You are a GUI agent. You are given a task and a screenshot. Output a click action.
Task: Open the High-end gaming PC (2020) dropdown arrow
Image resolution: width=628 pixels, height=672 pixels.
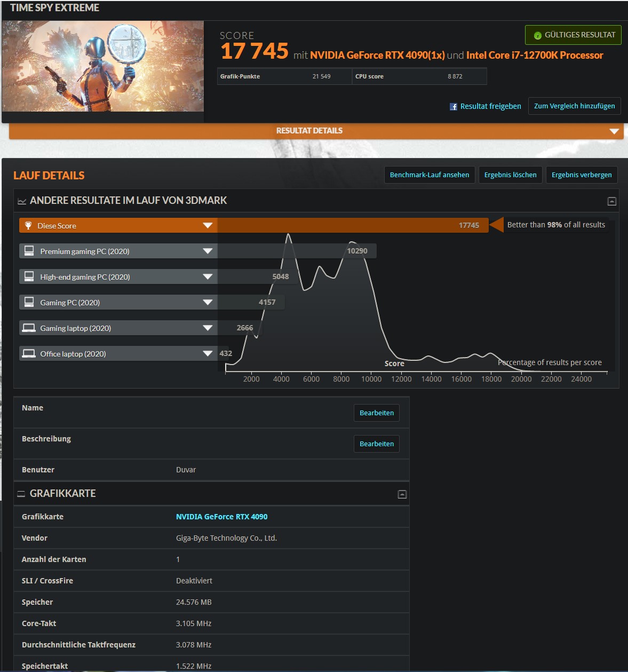pyautogui.click(x=208, y=276)
